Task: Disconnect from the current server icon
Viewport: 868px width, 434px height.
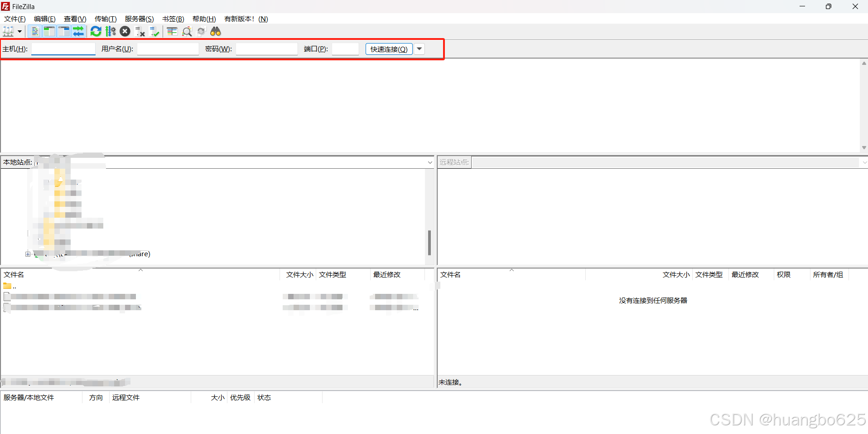Action: coord(140,31)
